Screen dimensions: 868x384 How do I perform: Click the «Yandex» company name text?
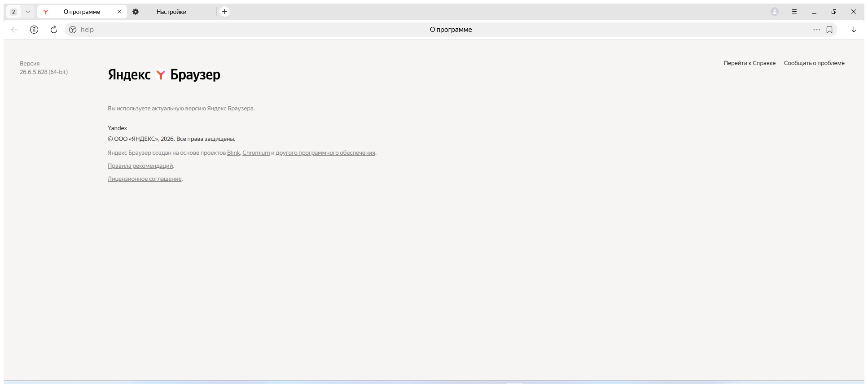(x=117, y=128)
